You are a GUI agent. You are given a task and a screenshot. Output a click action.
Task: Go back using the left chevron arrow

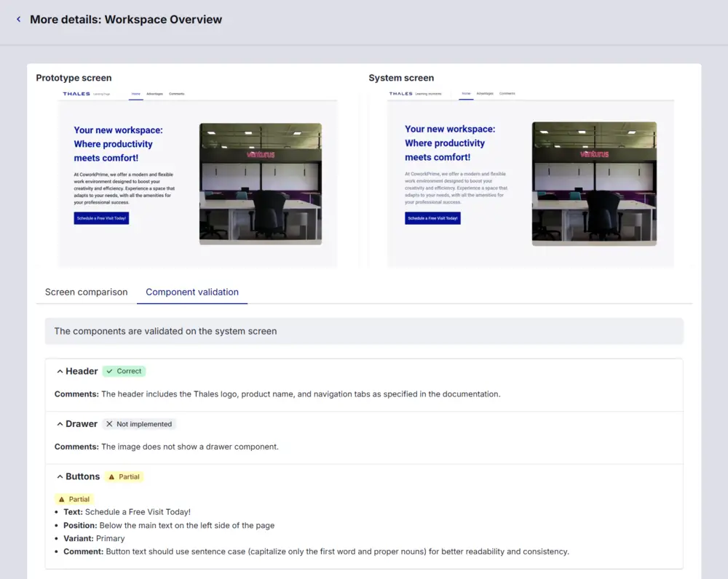click(19, 20)
